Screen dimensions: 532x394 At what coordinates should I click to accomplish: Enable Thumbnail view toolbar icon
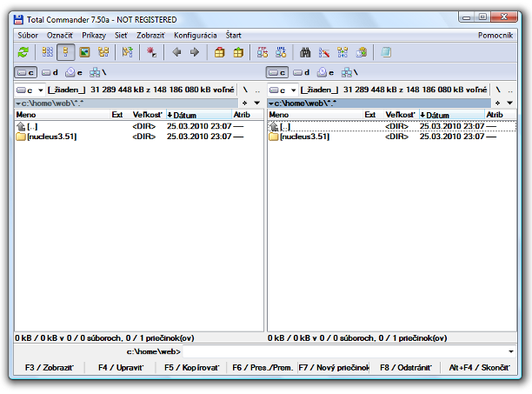pos(84,52)
